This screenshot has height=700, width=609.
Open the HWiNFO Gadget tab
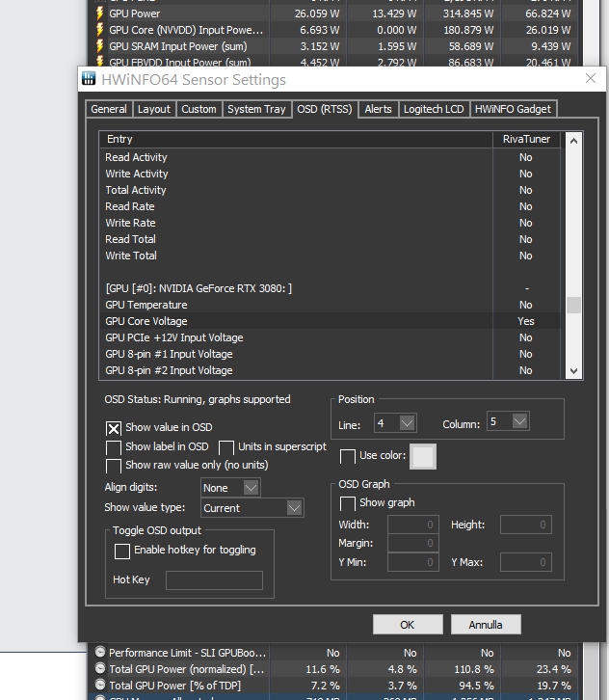(513, 109)
